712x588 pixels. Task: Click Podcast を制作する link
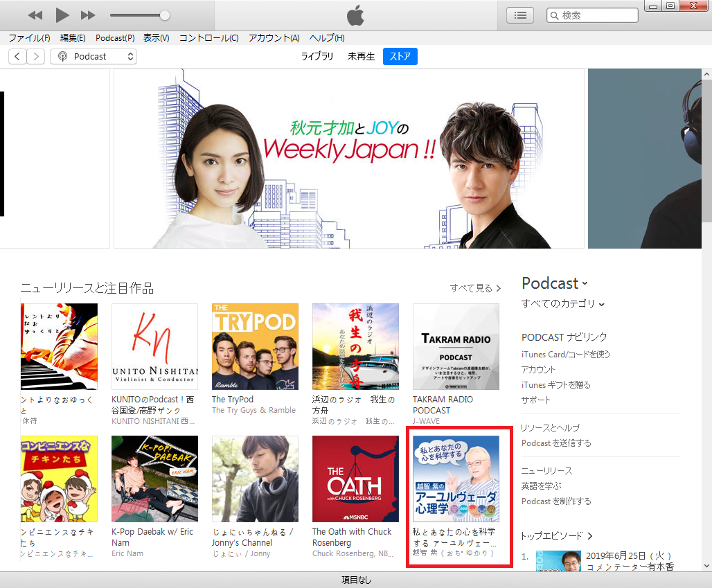tap(556, 501)
